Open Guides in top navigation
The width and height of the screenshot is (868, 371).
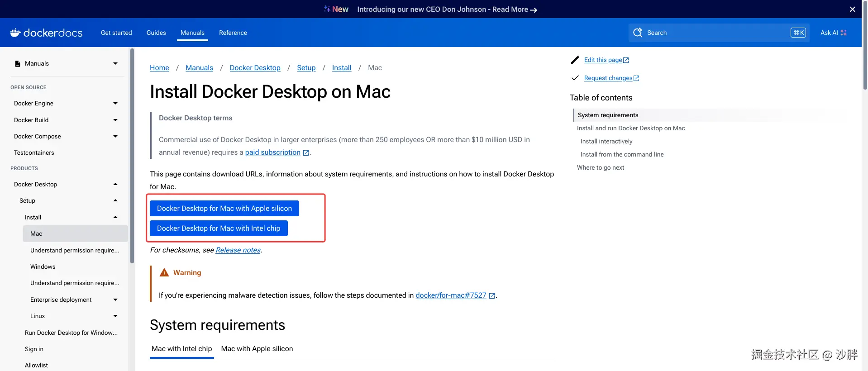[156, 33]
